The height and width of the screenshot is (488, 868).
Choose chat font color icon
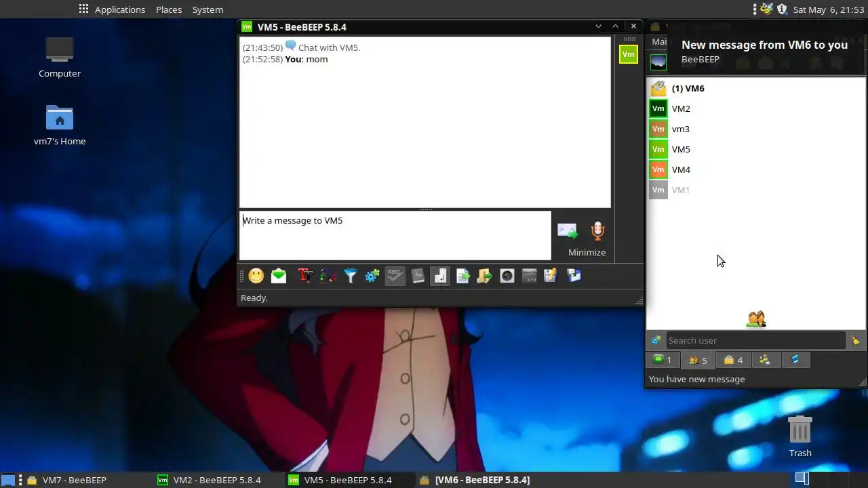coord(328,276)
